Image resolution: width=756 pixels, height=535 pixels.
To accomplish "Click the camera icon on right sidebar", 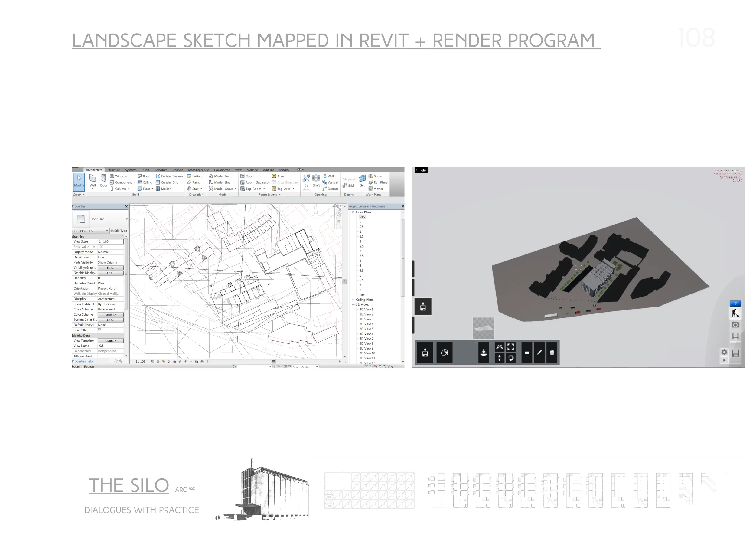I will pos(735,325).
